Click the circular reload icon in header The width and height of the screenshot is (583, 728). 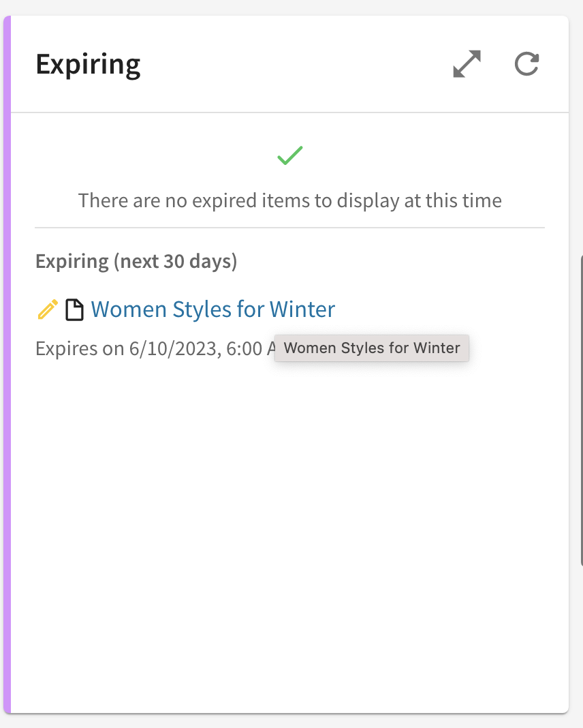coord(526,63)
